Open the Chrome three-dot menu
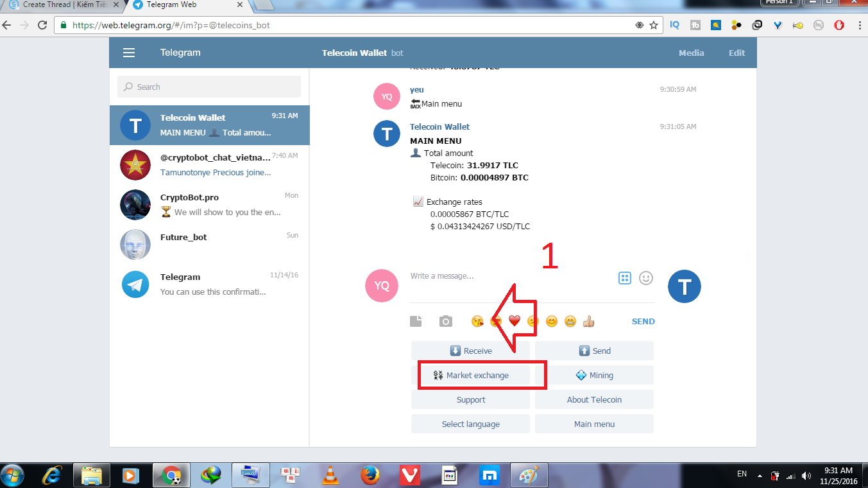The height and width of the screenshot is (488, 868). point(858,26)
